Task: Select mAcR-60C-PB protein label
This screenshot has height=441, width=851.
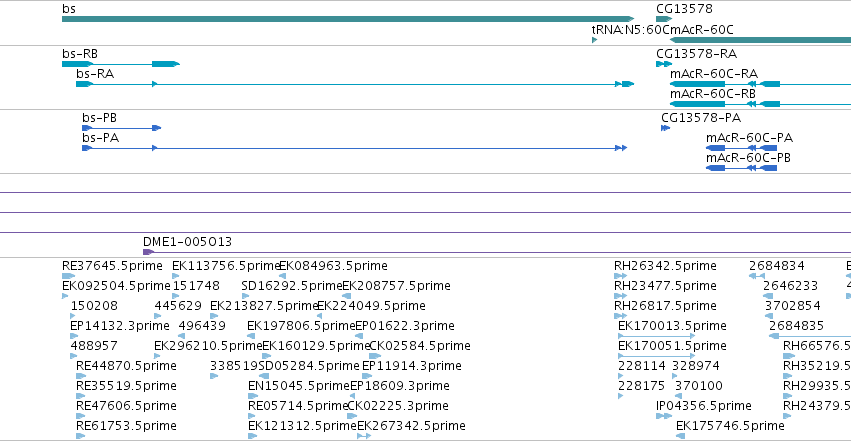Action: [x=748, y=158]
